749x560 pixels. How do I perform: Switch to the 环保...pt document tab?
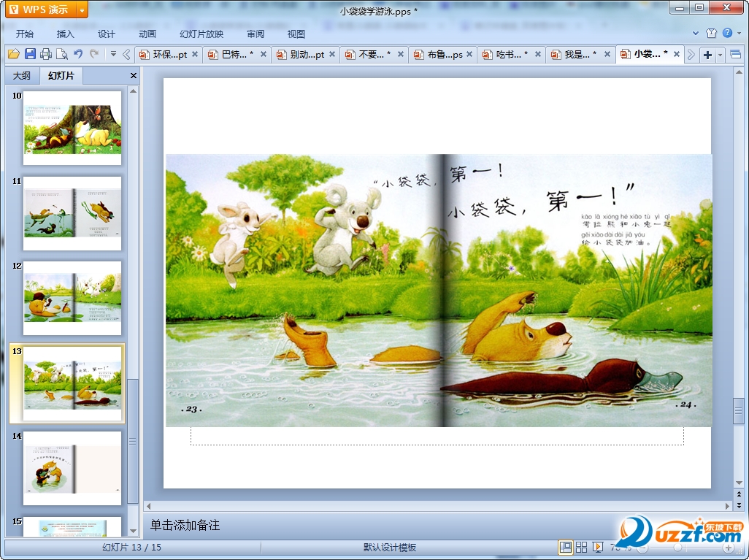(164, 55)
